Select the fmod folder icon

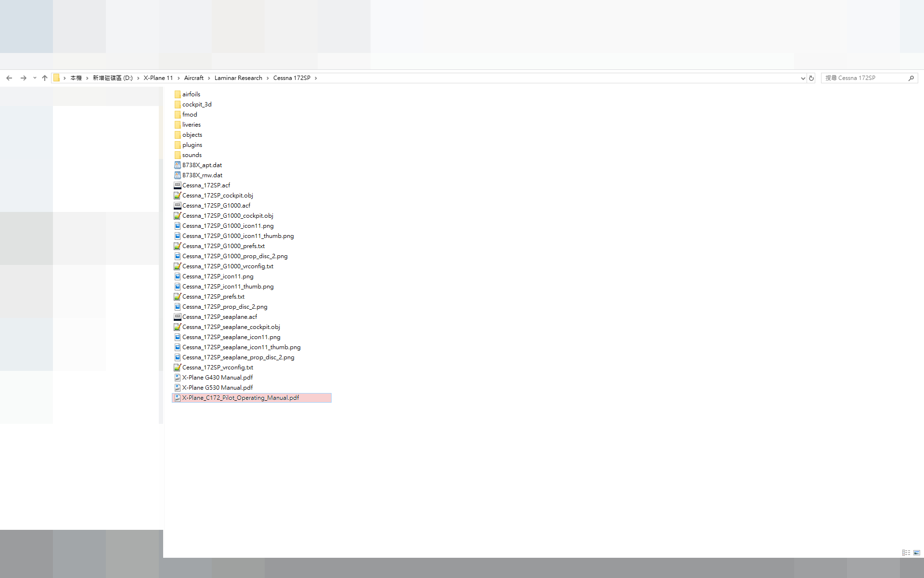[178, 115]
